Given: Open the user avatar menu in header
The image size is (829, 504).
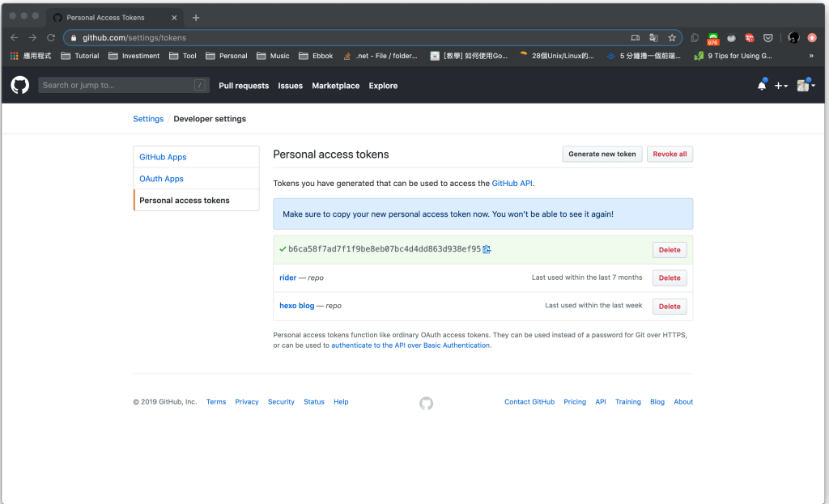Looking at the screenshot, I should pyautogui.click(x=806, y=85).
